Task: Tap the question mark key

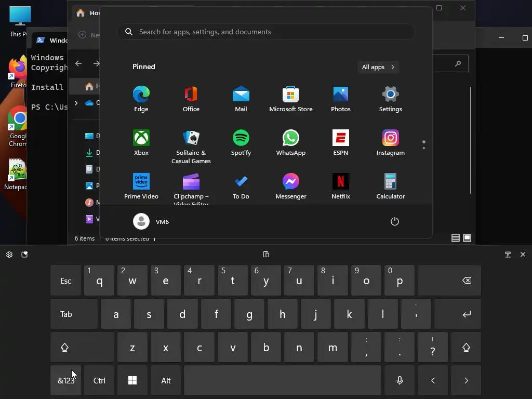Action: pyautogui.click(x=433, y=347)
